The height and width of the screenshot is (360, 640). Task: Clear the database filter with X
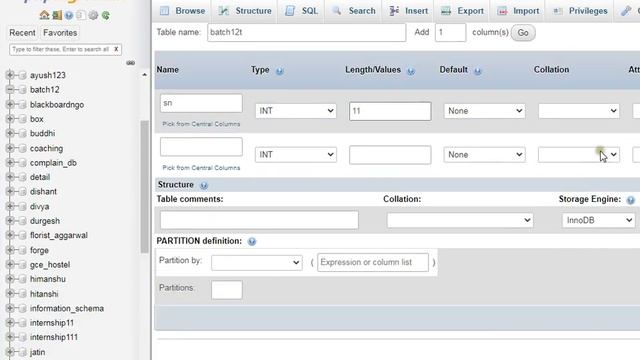coord(116,49)
